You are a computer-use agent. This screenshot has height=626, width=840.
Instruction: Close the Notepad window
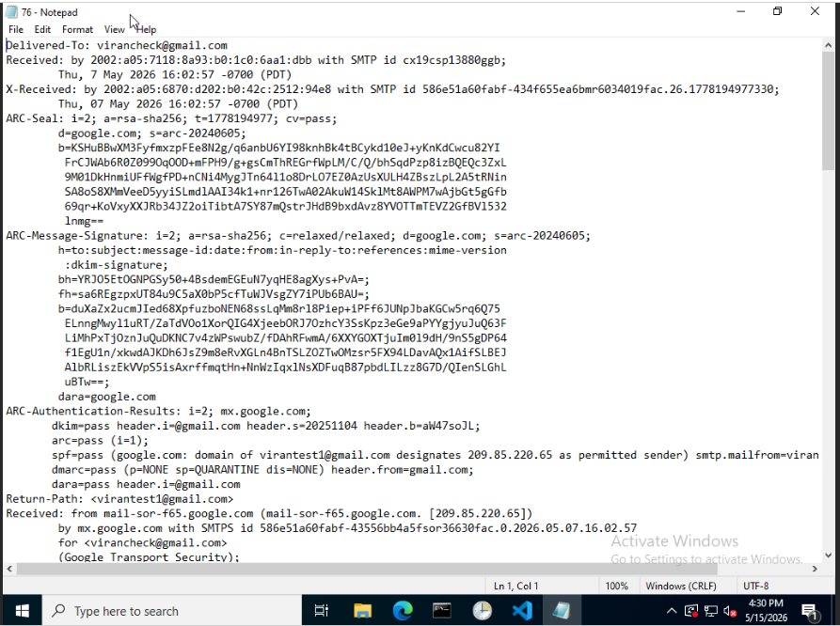click(x=815, y=11)
